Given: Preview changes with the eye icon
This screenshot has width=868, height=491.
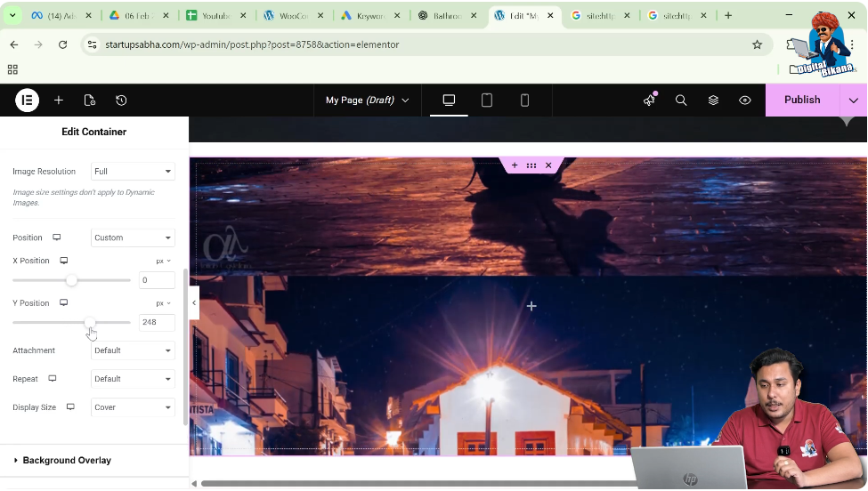Looking at the screenshot, I should click(x=745, y=101).
